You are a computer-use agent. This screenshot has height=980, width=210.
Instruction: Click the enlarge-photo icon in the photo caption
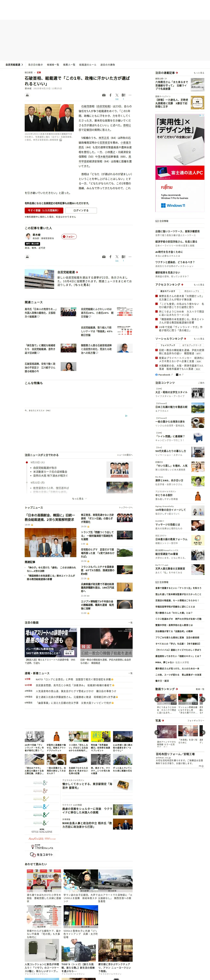(x=61, y=140)
